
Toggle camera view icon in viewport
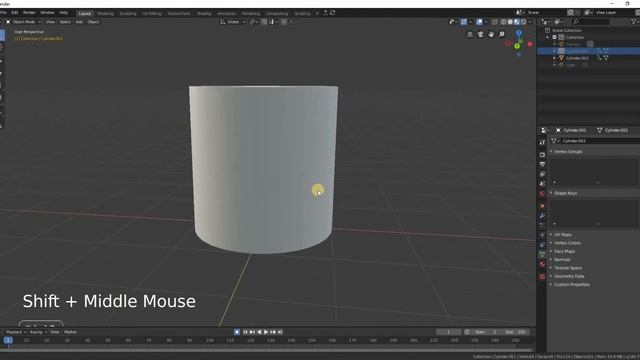pos(480,34)
